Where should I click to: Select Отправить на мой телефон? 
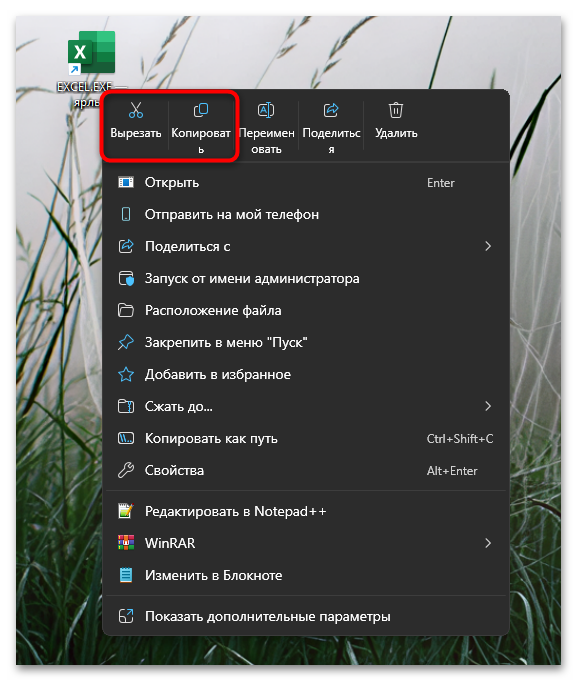point(306,214)
